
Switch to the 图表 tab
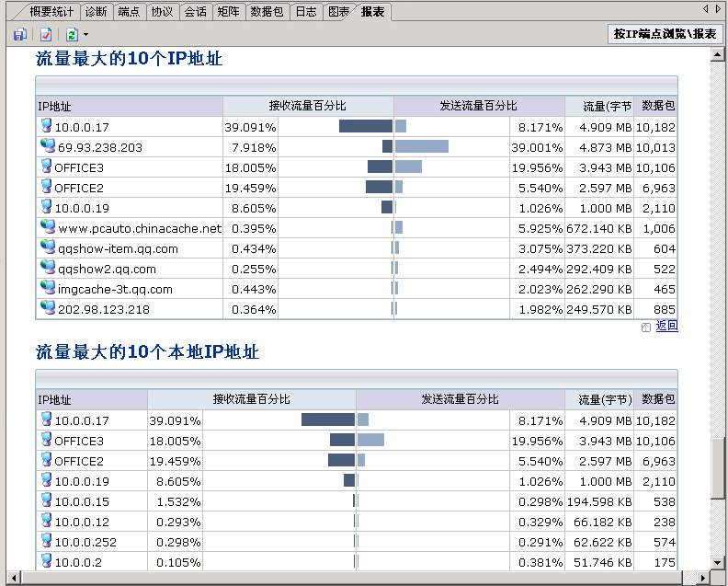338,12
